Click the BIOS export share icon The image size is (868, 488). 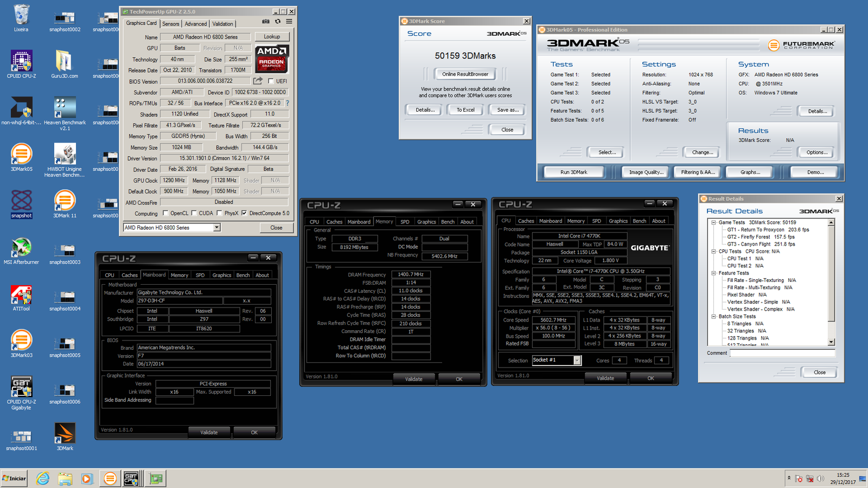(258, 81)
